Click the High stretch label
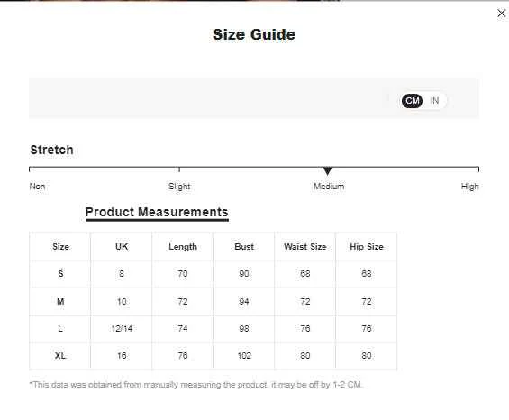The height and width of the screenshot is (420, 509). [469, 187]
